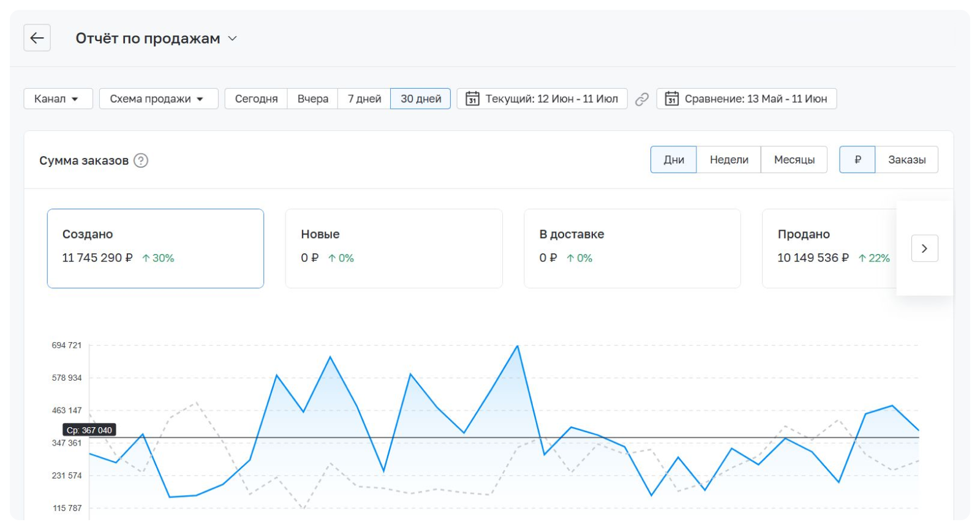The width and height of the screenshot is (980, 530).
Task: Click the calendar icon in Сравнение date field
Action: [x=671, y=99]
